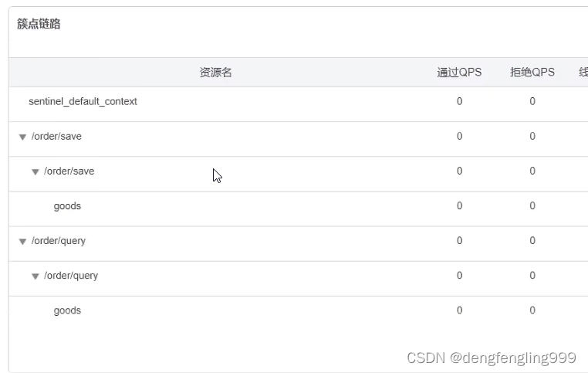Click the top-level /order/query resource name

[x=59, y=241]
